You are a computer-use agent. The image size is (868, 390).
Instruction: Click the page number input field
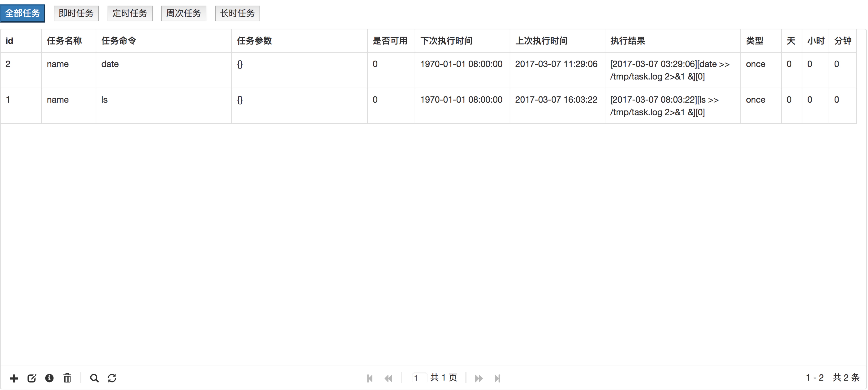coord(419,378)
